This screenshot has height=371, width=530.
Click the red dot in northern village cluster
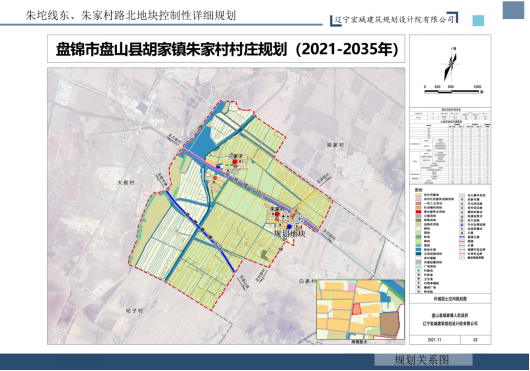[235, 162]
